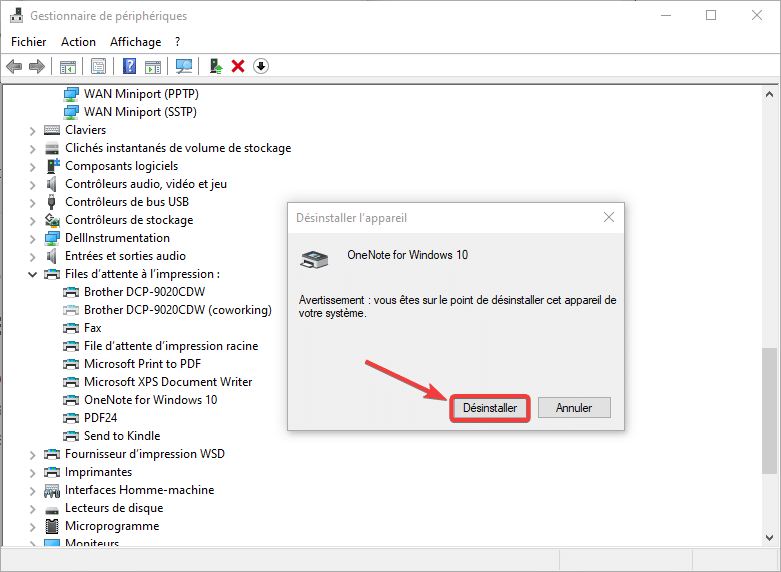Open the Action menu
Viewport: 781px width, 572px height.
[x=78, y=42]
